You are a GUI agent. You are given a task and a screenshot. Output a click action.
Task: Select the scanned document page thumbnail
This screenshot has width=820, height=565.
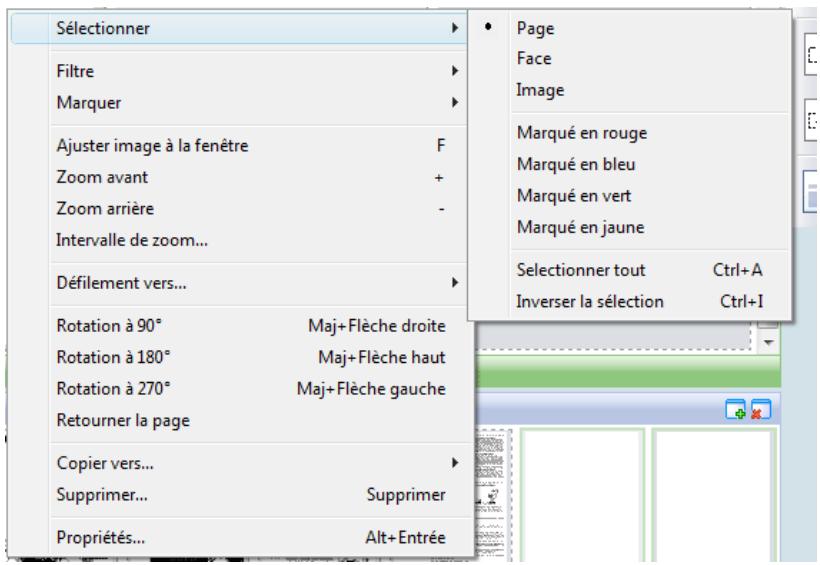click(x=492, y=495)
